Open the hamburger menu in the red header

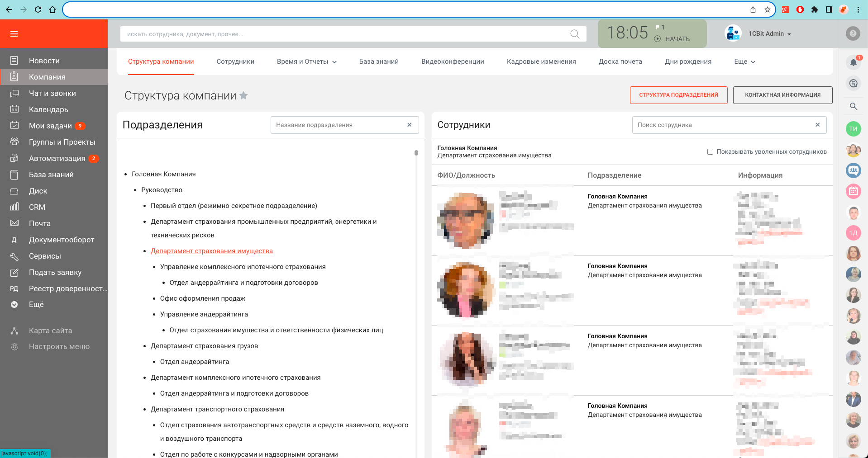click(14, 34)
